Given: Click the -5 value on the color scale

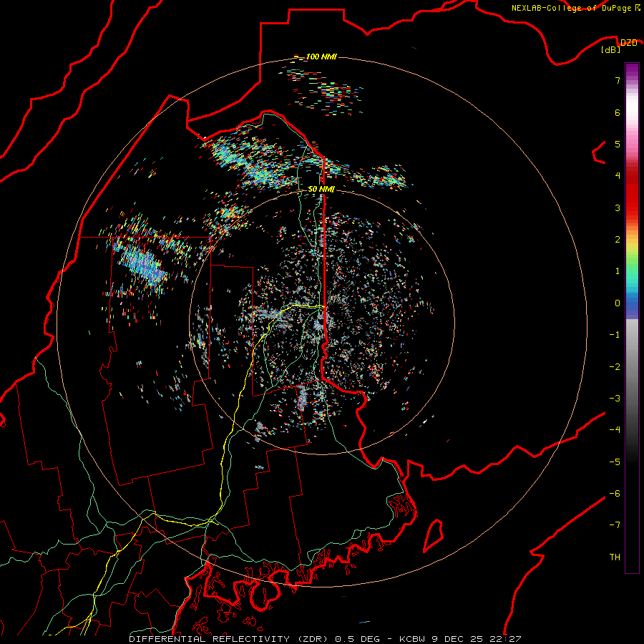Looking at the screenshot, I should [x=615, y=462].
